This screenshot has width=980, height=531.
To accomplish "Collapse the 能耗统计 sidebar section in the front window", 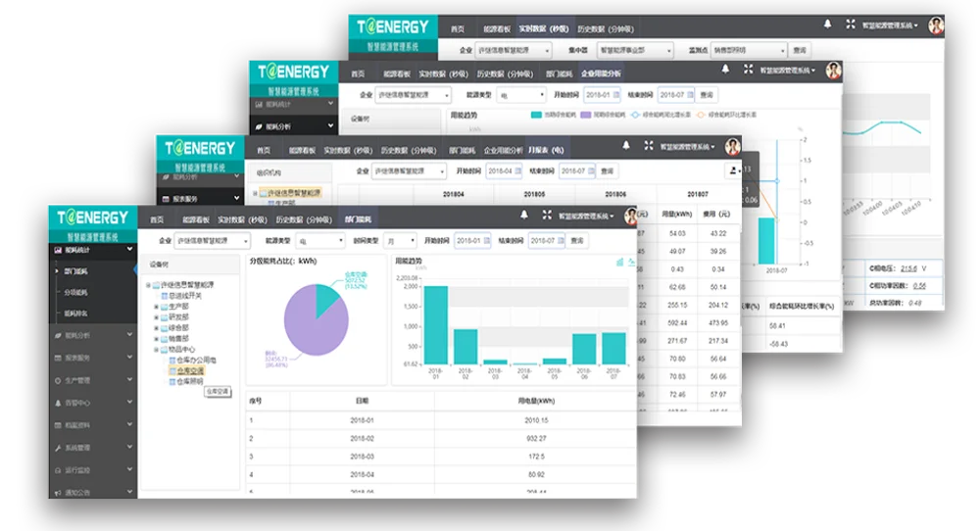I will click(x=93, y=250).
